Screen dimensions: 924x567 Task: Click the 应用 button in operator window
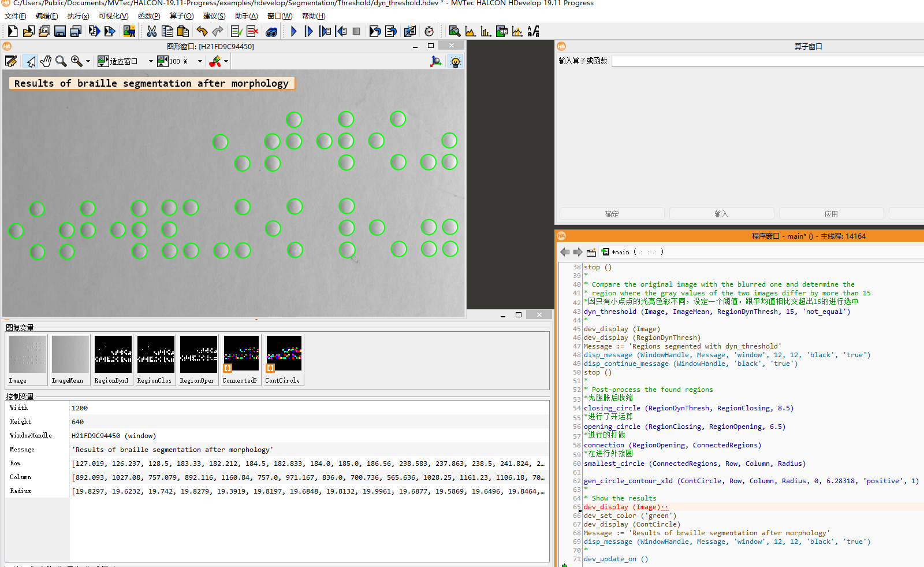pyautogui.click(x=831, y=214)
